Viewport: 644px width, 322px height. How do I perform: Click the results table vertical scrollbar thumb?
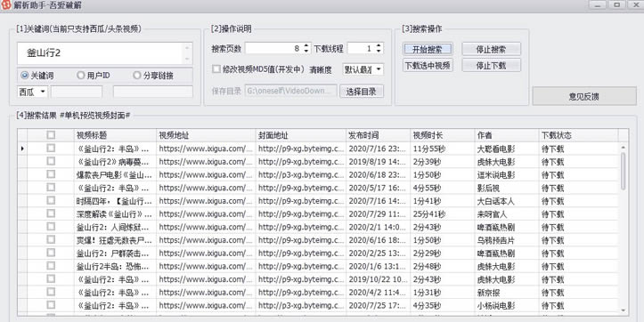pos(623,171)
